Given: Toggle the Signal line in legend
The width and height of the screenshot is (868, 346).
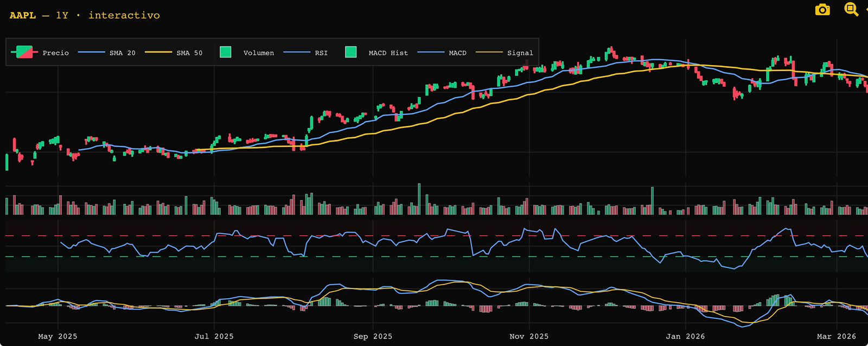Looking at the screenshot, I should click(x=504, y=53).
